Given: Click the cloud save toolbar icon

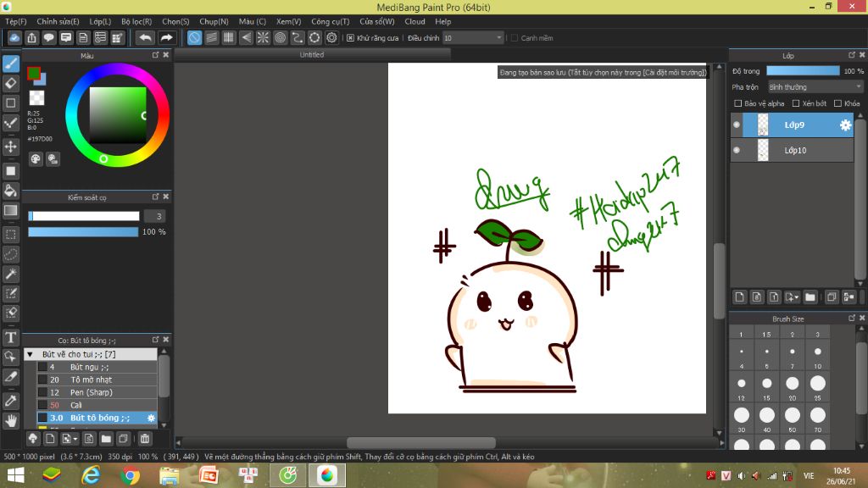Looking at the screenshot, I should [x=14, y=37].
